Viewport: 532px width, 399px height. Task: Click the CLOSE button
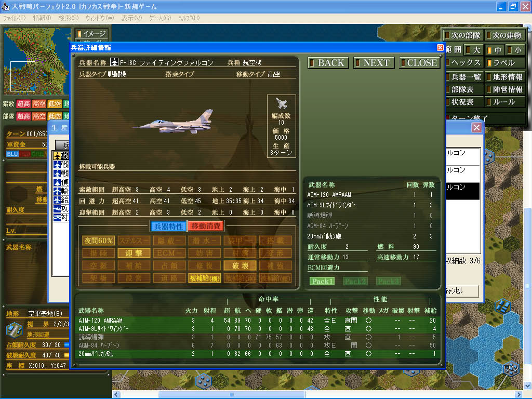[419, 63]
